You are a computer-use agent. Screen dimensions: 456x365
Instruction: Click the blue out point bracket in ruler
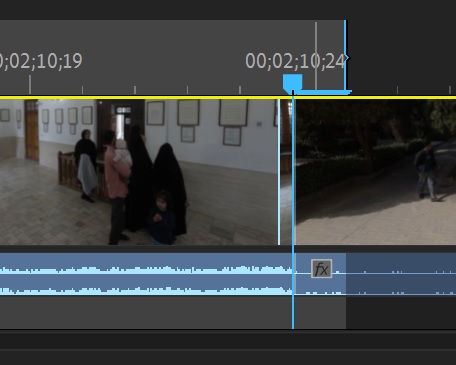346,58
